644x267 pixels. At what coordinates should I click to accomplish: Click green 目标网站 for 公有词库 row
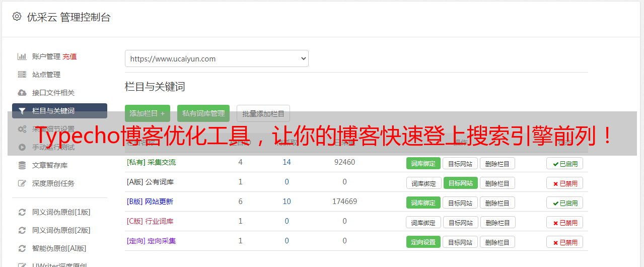[461, 183]
